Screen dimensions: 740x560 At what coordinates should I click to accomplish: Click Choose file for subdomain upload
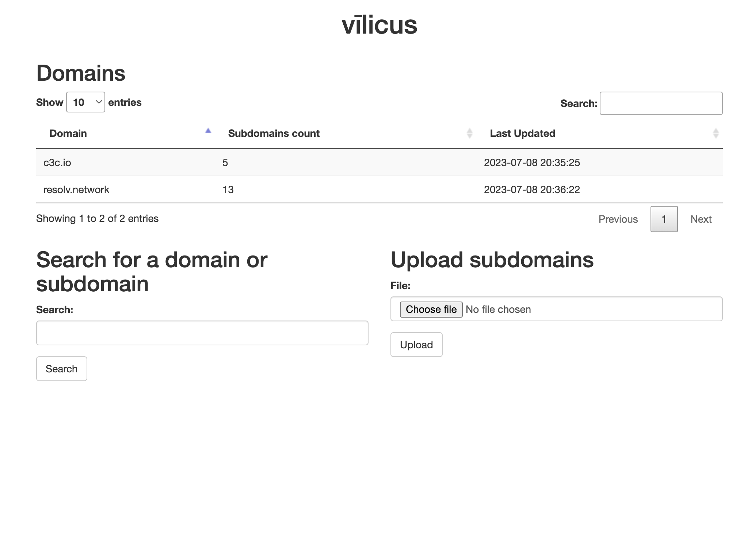431,309
